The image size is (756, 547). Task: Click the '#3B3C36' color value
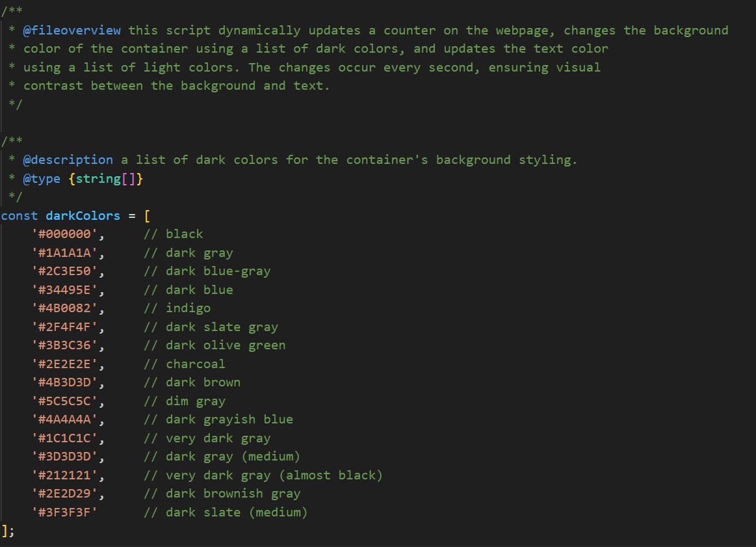click(64, 345)
